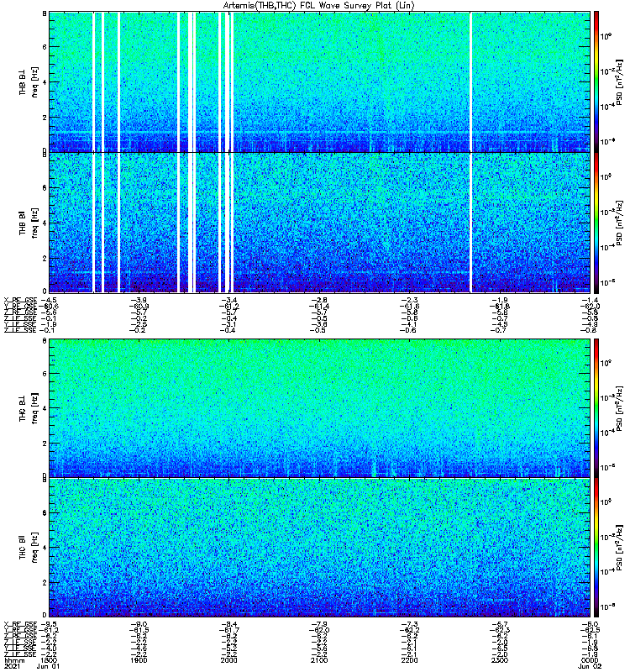Image resolution: width=630 pixels, height=672 pixels.
Task: Click the "THB B⊥ freq [Hz]" axis label
Action: click(29, 81)
